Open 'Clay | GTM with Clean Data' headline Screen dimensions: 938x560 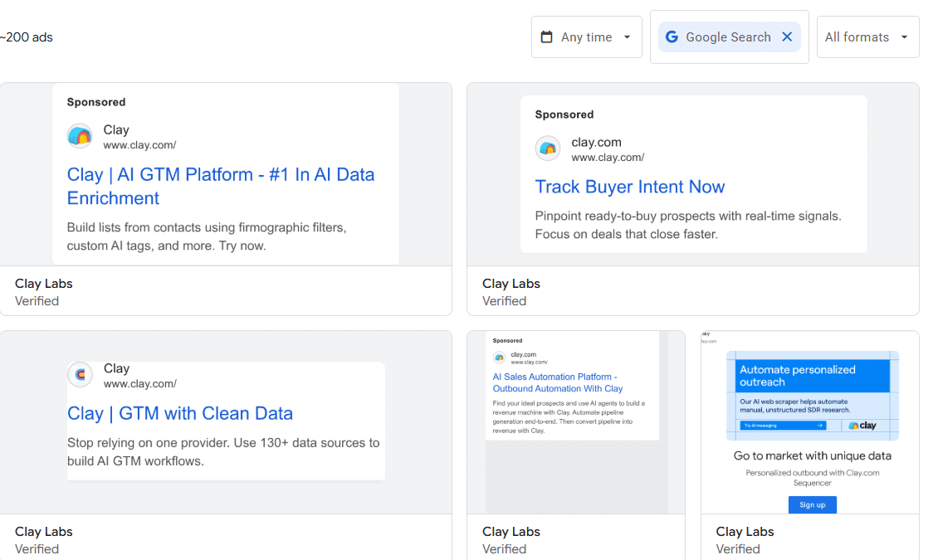(180, 413)
